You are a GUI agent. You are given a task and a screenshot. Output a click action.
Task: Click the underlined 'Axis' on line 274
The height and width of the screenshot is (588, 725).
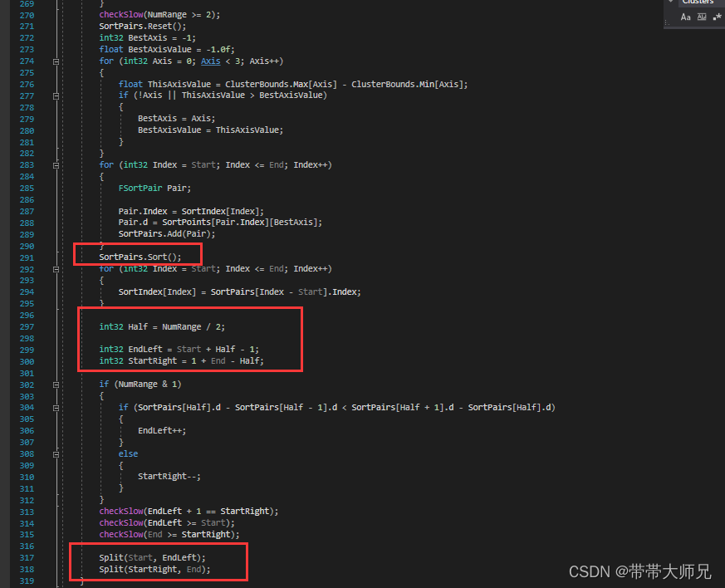coord(210,61)
